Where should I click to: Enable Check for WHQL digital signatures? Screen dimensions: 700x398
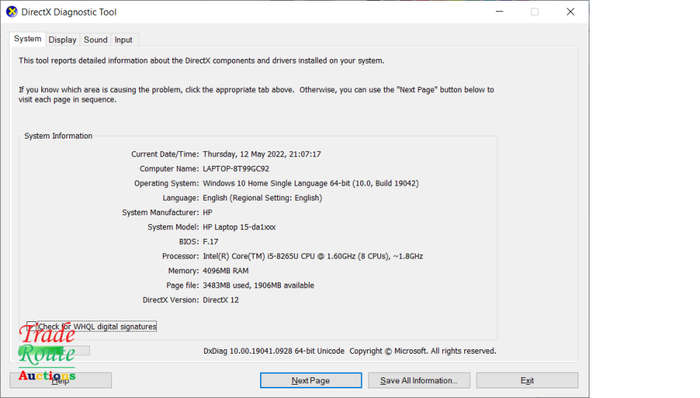92,327
